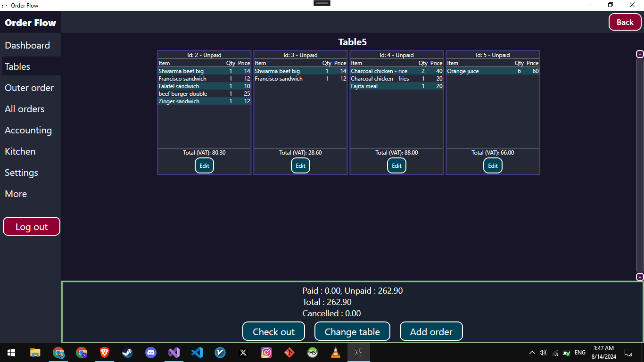The width and height of the screenshot is (644, 362).
Task: Switch to the Kitchen view
Action: [20, 151]
